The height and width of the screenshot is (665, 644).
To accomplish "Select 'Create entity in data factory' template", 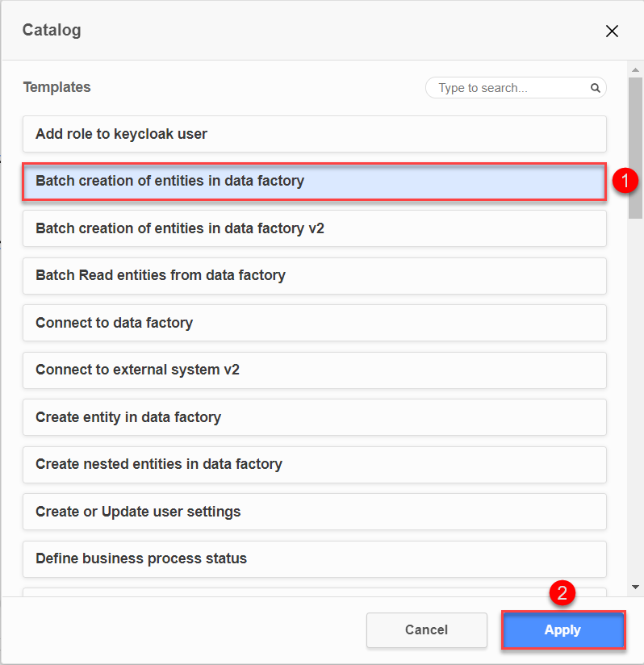I will click(x=315, y=417).
